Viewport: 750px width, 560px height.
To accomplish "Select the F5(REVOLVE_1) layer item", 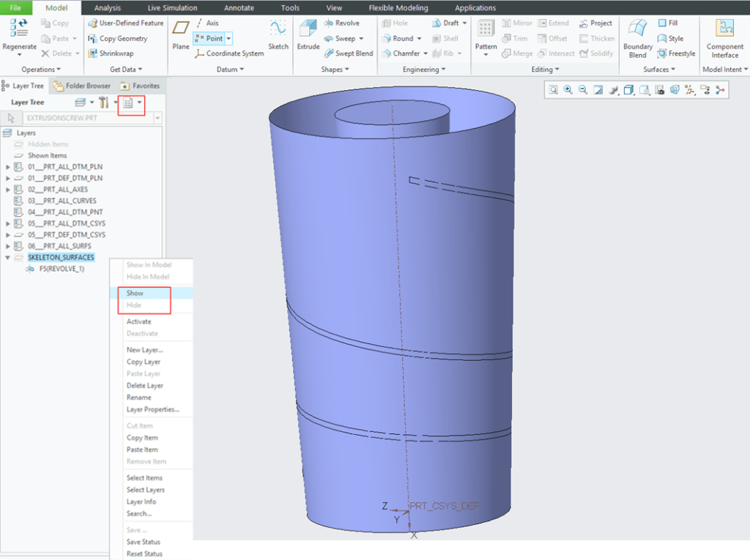I will (62, 269).
